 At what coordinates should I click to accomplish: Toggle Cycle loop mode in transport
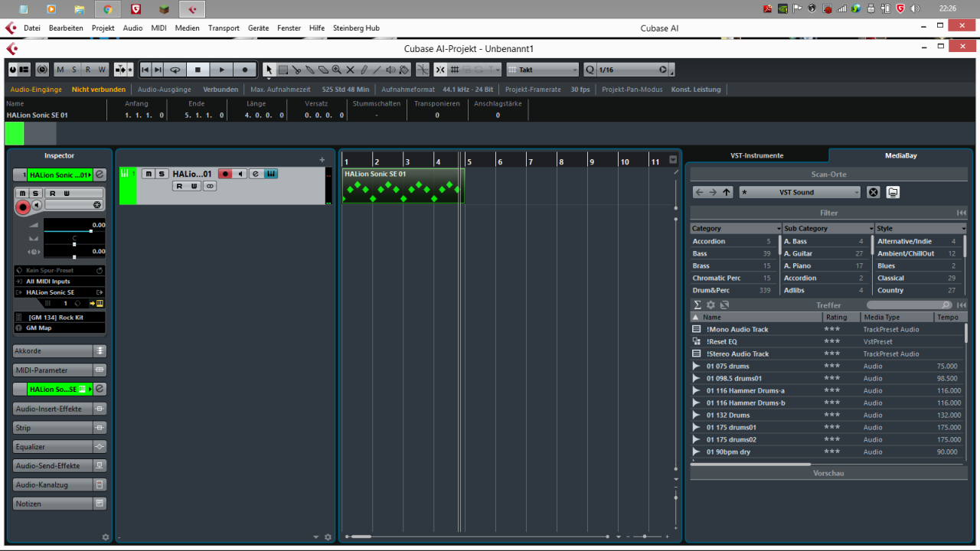coord(175,70)
